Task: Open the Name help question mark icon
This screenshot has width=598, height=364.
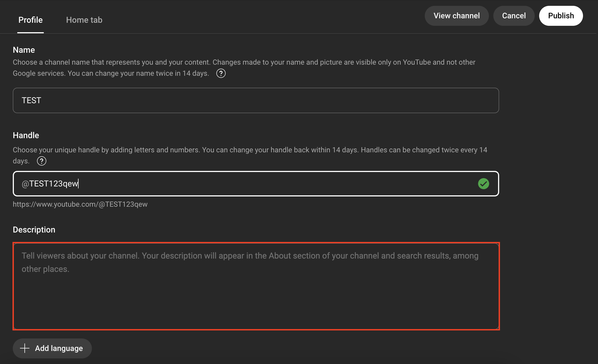Action: (x=221, y=74)
